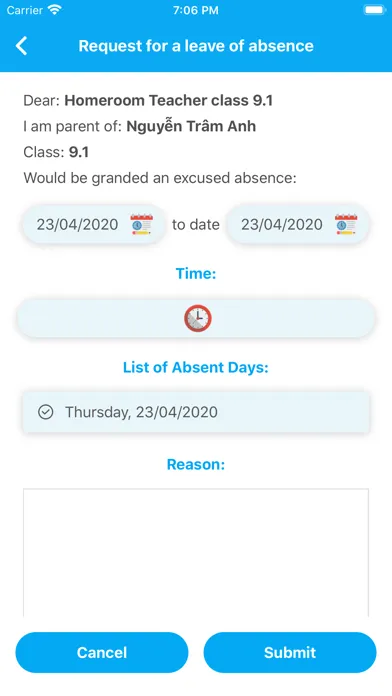The height and width of the screenshot is (696, 392).
Task: Open the start date calendar icon
Action: pyautogui.click(x=142, y=224)
